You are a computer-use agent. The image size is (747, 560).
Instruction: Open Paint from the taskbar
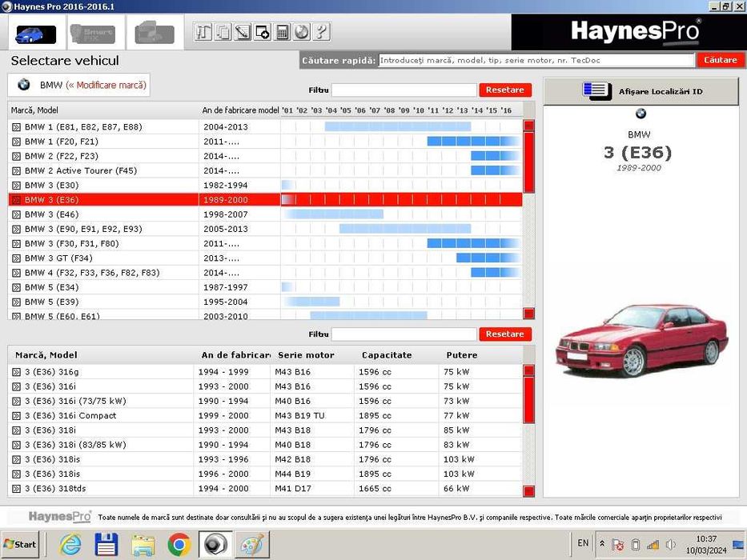[x=252, y=544]
